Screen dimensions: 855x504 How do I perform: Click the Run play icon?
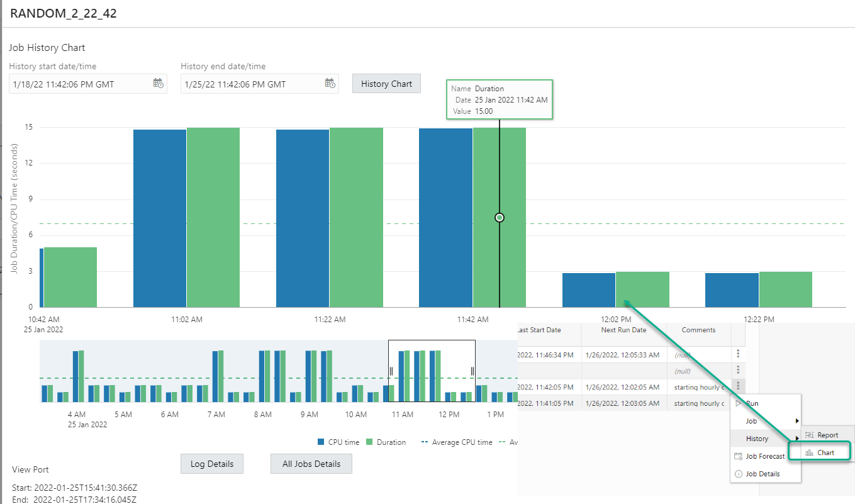[x=739, y=403]
